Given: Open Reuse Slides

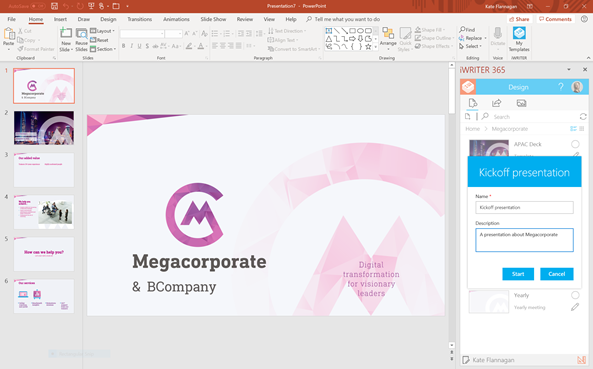Looking at the screenshot, I should click(x=81, y=39).
